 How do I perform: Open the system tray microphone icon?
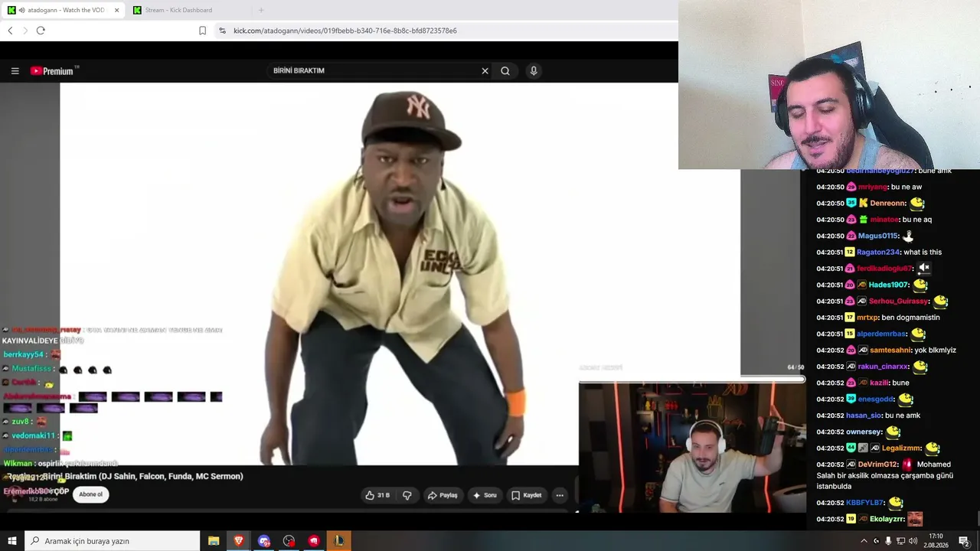point(888,541)
